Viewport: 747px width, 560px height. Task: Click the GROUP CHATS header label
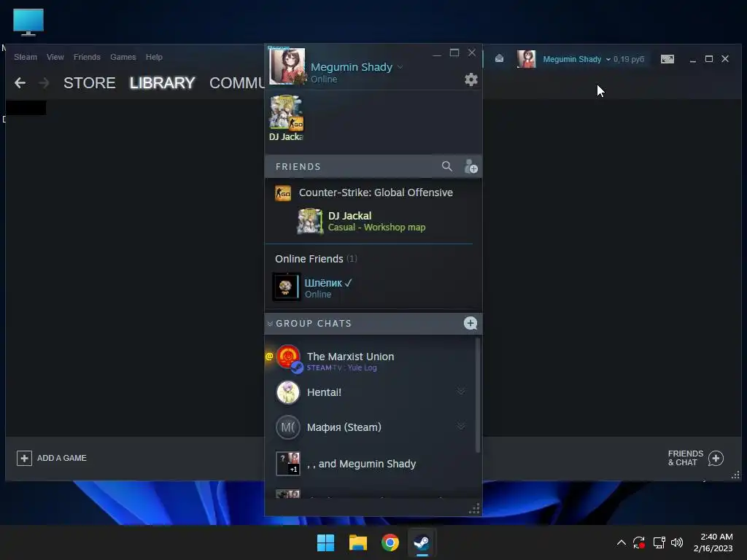pyautogui.click(x=314, y=324)
